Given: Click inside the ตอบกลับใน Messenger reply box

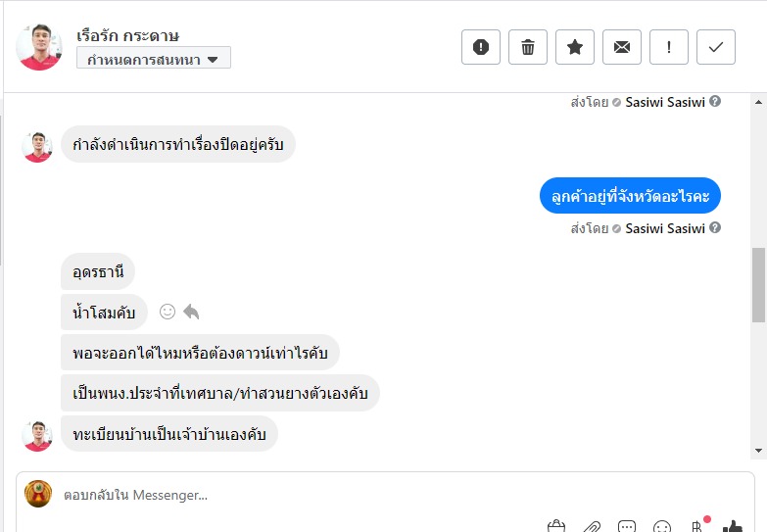Looking at the screenshot, I should 294,495.
